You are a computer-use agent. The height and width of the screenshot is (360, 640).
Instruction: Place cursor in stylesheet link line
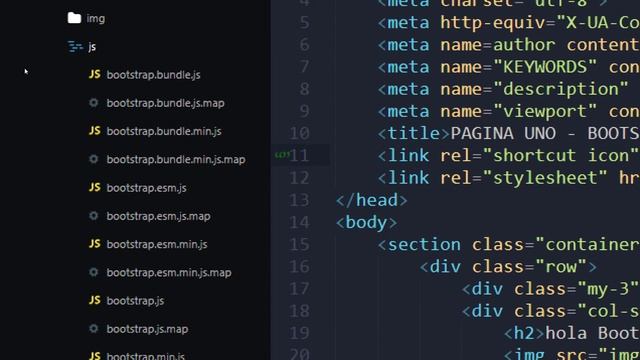[509, 178]
